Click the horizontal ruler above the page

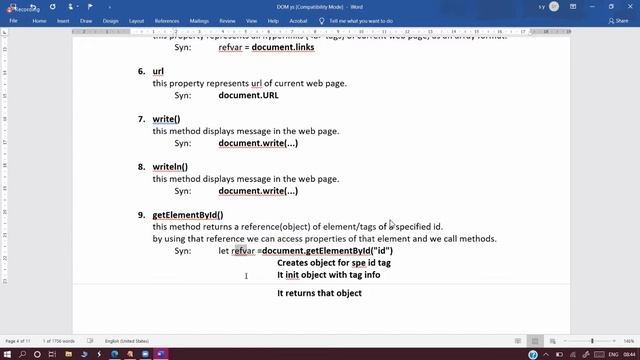point(321,31)
